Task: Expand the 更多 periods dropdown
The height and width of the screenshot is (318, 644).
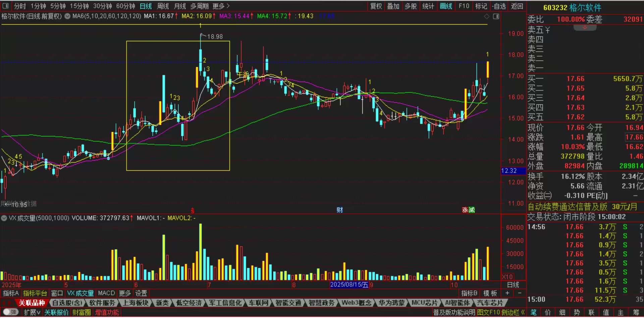Action: 221,6
